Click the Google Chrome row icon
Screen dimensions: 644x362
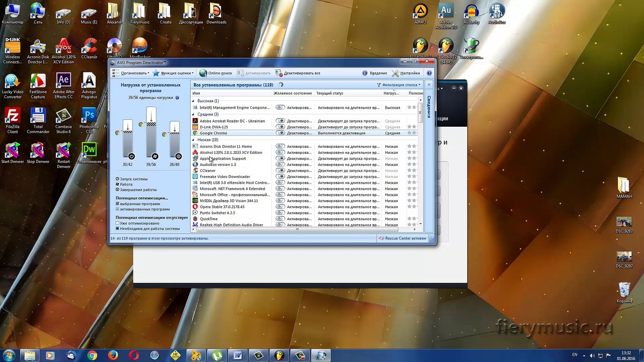pyautogui.click(x=195, y=133)
